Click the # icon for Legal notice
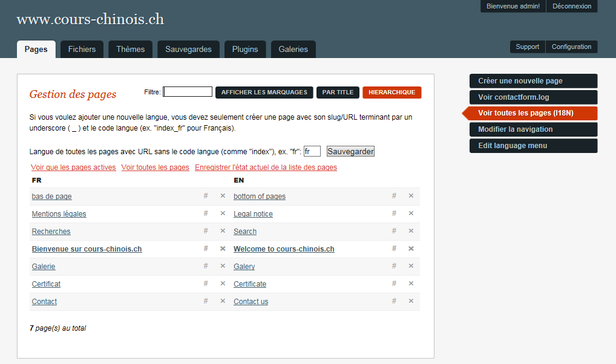Image resolution: width=616 pixels, height=364 pixels. 394,213
